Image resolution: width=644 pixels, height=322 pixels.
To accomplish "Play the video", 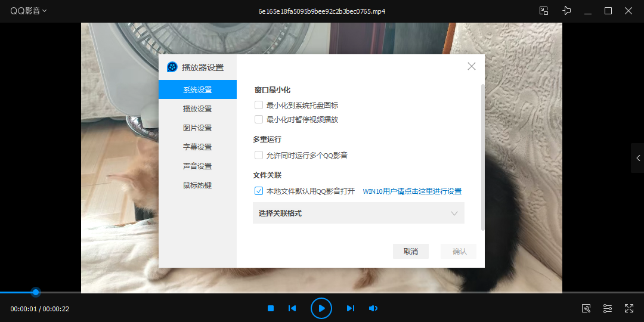I will point(321,308).
